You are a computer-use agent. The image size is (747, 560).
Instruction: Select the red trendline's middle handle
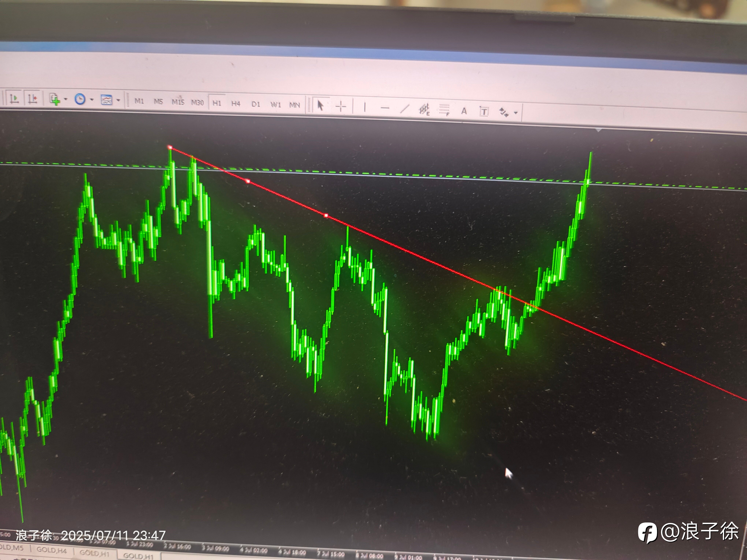pos(248,181)
